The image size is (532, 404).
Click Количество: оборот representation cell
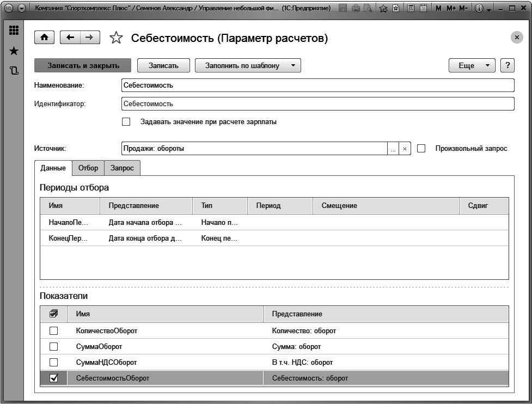click(x=386, y=330)
